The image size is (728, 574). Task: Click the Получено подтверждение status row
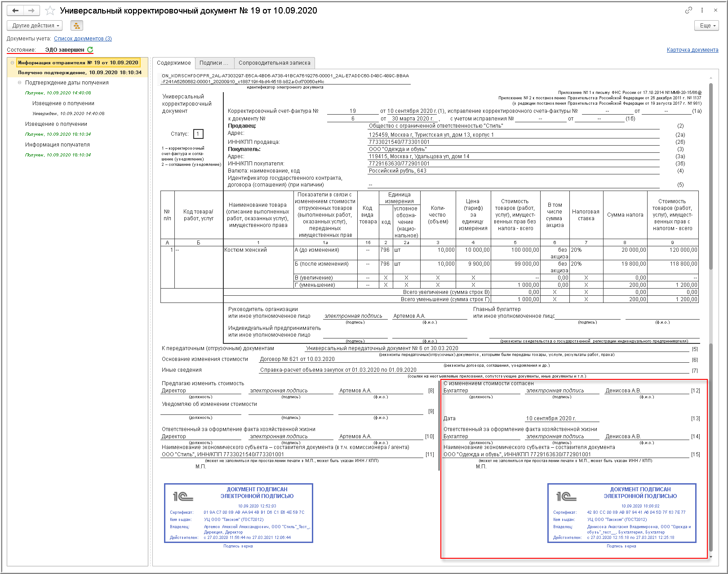pyautogui.click(x=80, y=72)
